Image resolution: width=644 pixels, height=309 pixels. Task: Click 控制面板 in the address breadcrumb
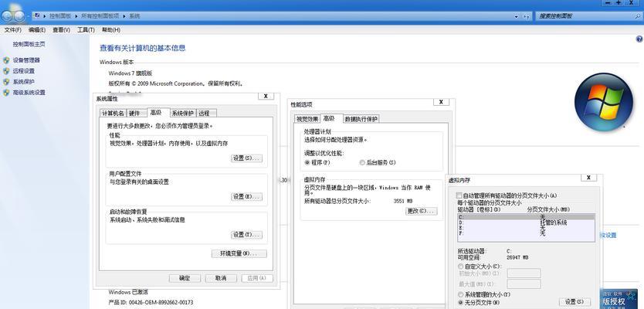pyautogui.click(x=60, y=16)
